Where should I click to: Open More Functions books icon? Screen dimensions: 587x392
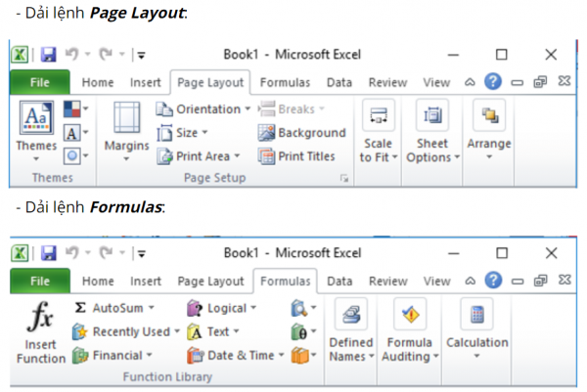click(x=303, y=356)
